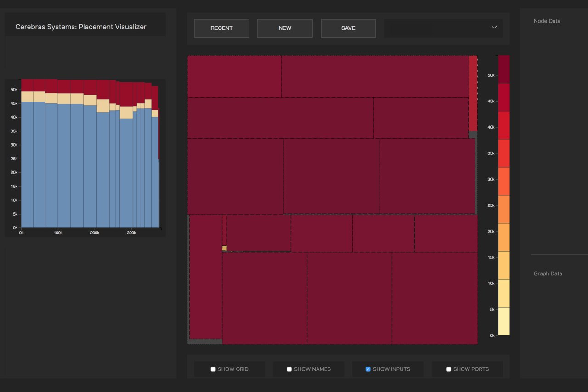This screenshot has height=392, width=588.
Task: Enable the SHOW NAMES checkbox
Action: point(289,369)
